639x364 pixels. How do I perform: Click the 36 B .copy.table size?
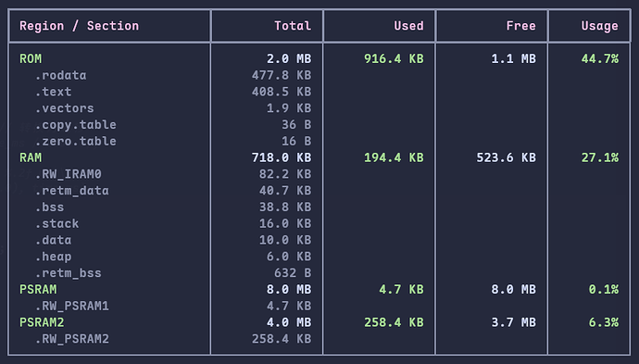click(x=296, y=125)
